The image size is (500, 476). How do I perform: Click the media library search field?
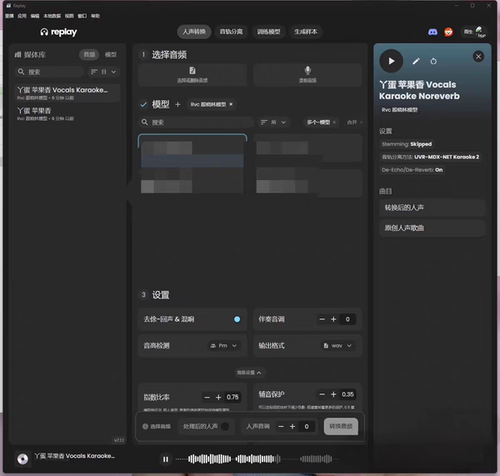click(x=50, y=72)
